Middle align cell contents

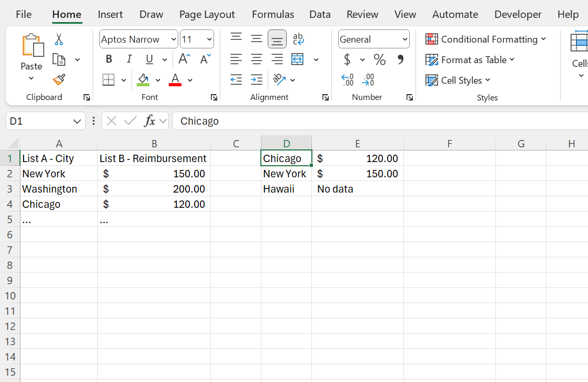click(x=257, y=39)
